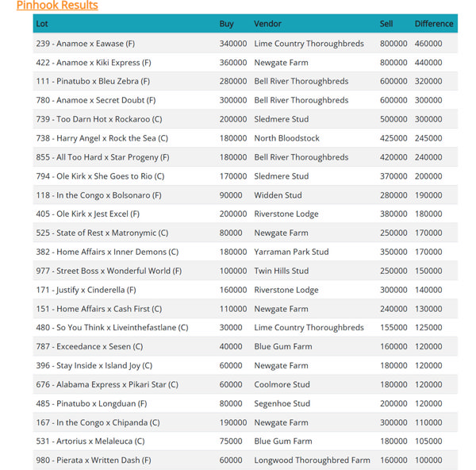
Task: Click vendor Longwood Thoroughbred Farm
Action: (312, 460)
